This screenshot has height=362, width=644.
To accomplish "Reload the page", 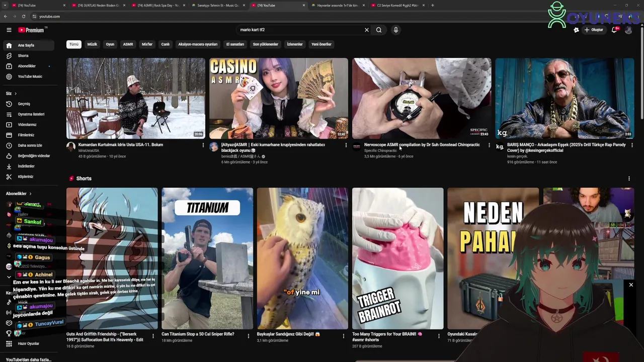I will (23, 17).
